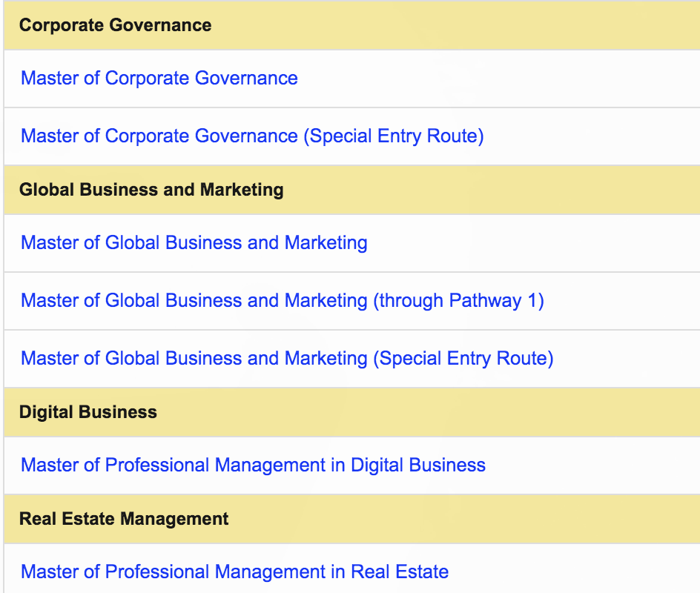Select the yellow Digital Business category row

(x=351, y=412)
